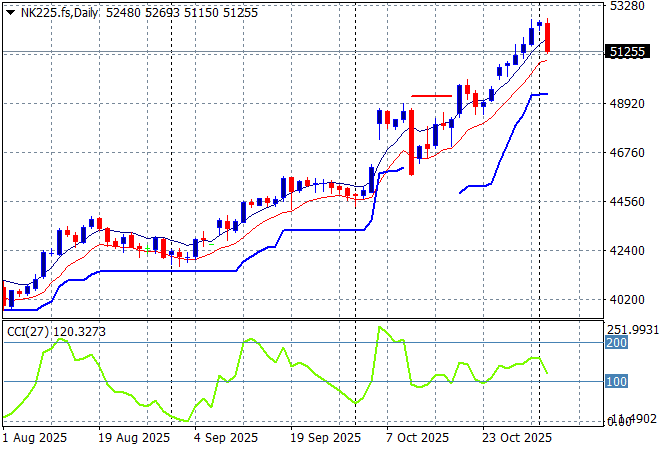
Task: Click the 19 Sep 2025 date label
Action: click(325, 438)
